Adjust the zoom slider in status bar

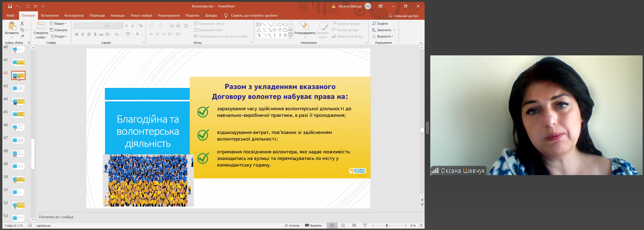click(x=386, y=226)
